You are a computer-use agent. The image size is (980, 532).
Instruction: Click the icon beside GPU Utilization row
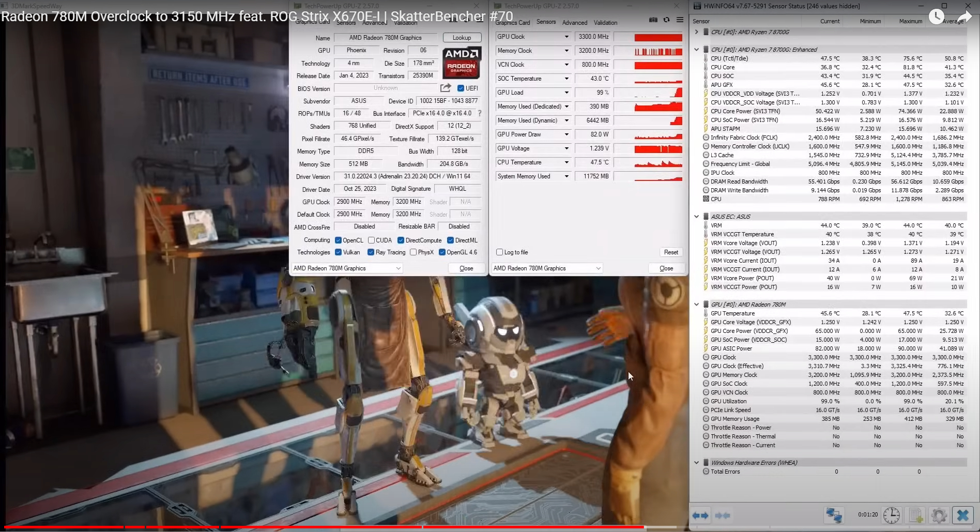point(706,401)
